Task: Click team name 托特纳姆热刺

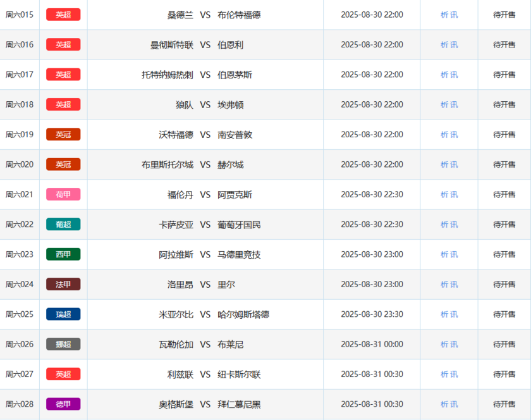Action: click(x=168, y=75)
